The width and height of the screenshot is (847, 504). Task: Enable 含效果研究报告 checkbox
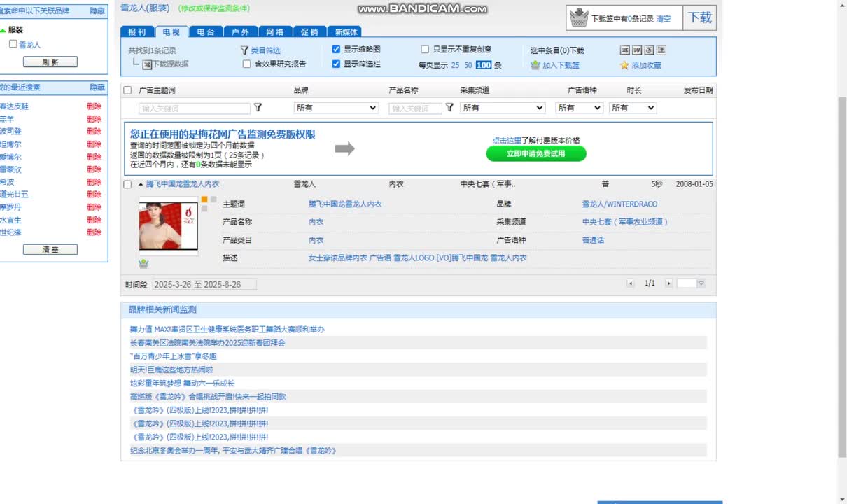coord(246,64)
